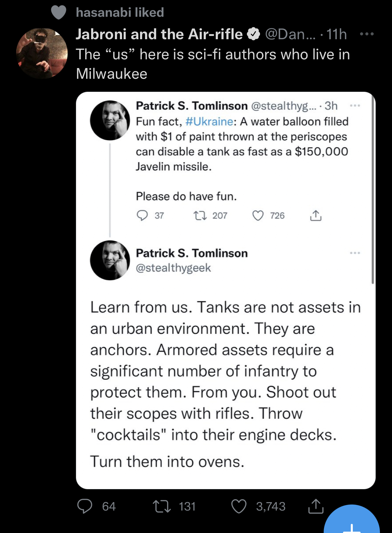The image size is (392, 533).
Task: Retweet the quoted tweet showing 207 retweets
Action: 200,216
